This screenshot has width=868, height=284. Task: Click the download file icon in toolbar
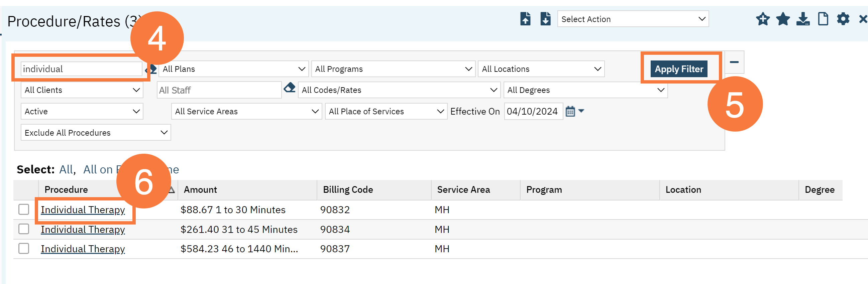pos(545,19)
